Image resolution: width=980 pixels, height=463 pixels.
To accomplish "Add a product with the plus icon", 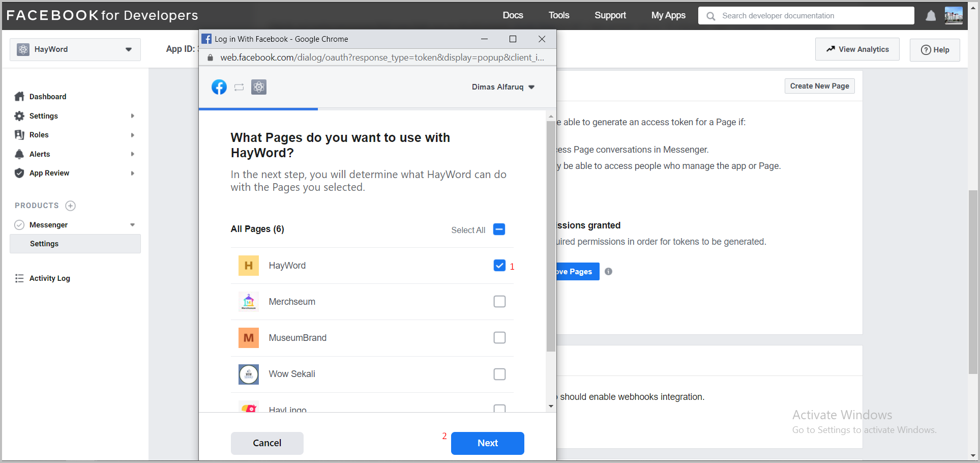I will 71,206.
